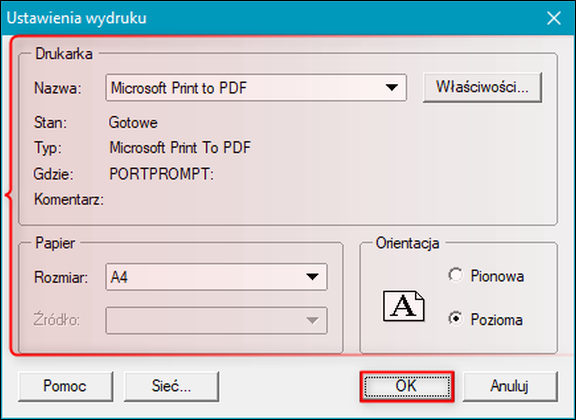The height and width of the screenshot is (420, 576).
Task: Click the PORTPROMPT: location text
Action: pyautogui.click(x=162, y=174)
